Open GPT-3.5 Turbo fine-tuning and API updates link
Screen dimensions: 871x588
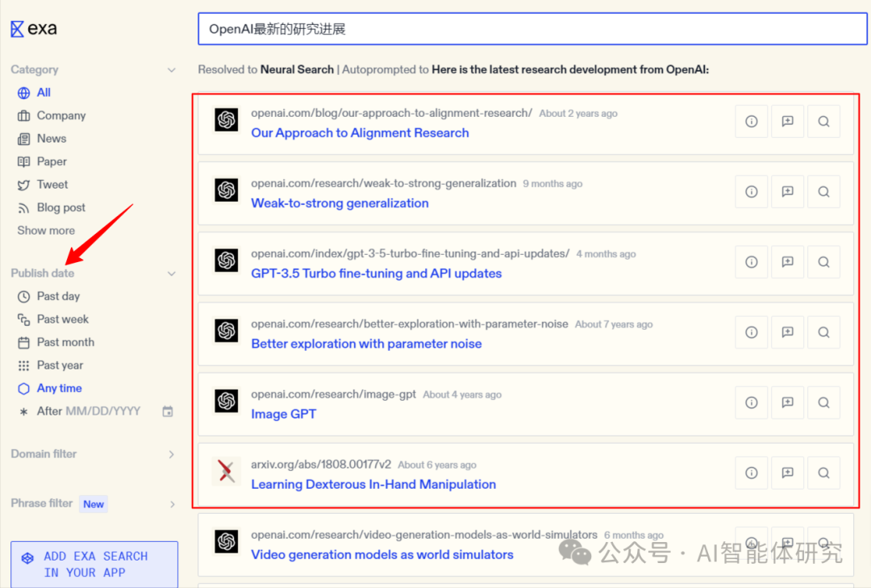pos(376,273)
